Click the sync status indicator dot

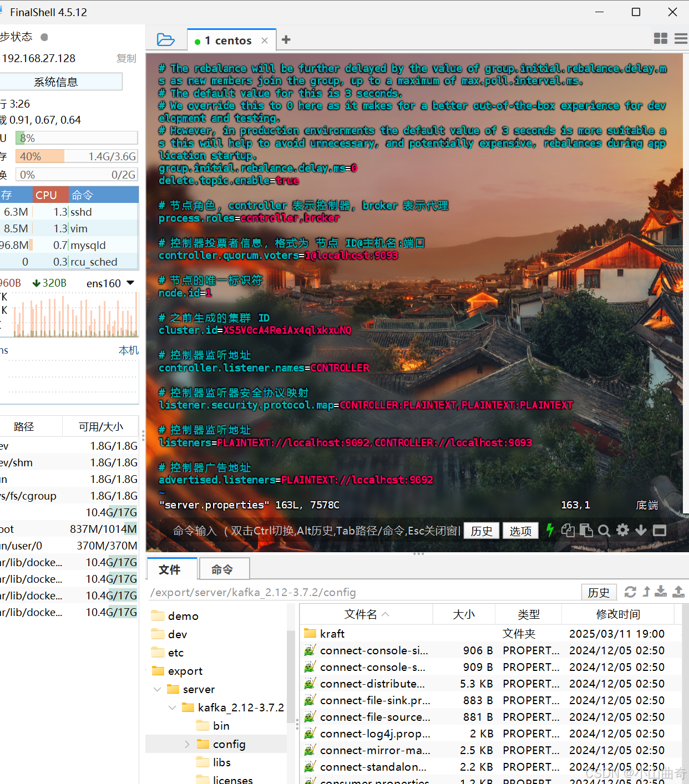pos(44,37)
